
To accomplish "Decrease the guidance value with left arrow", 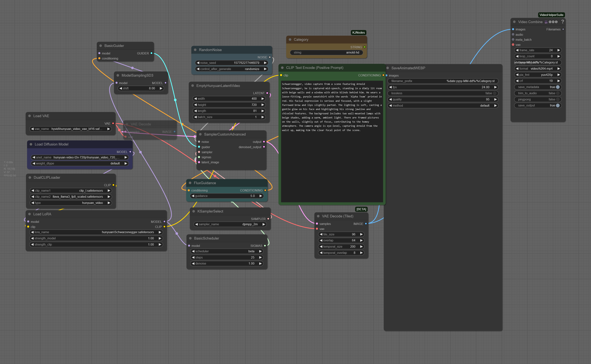I will [x=193, y=196].
